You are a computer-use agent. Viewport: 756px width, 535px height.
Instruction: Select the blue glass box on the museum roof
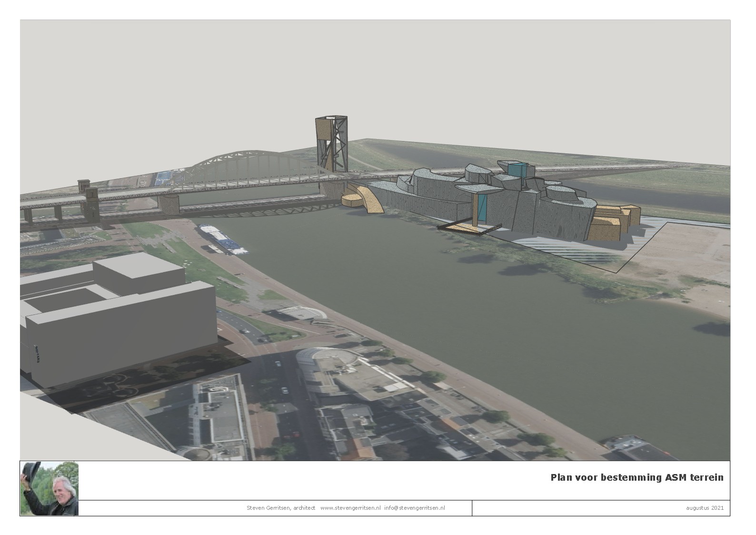pyautogui.click(x=517, y=170)
